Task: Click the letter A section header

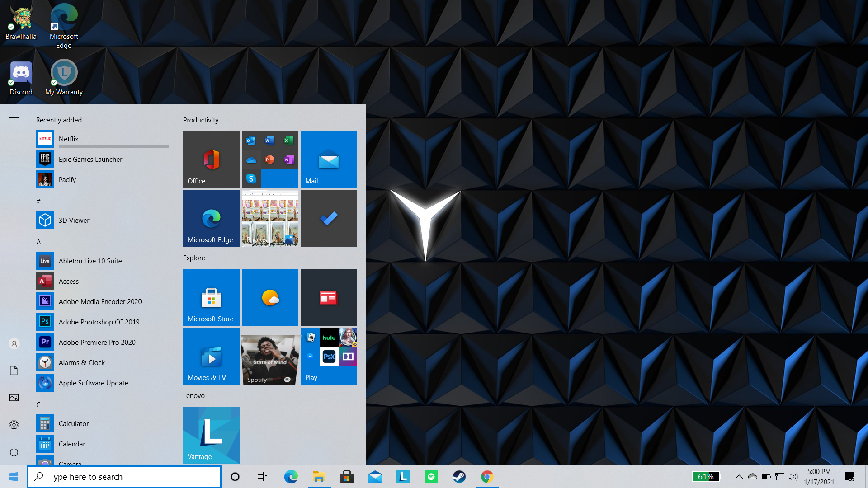Action: (x=39, y=242)
